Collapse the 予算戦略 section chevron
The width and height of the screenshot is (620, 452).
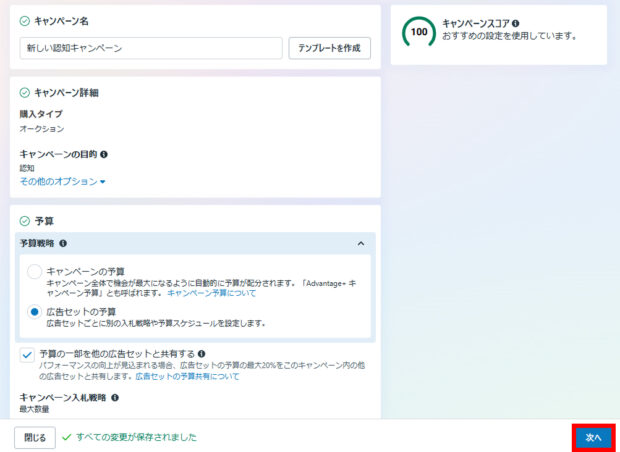click(x=361, y=244)
